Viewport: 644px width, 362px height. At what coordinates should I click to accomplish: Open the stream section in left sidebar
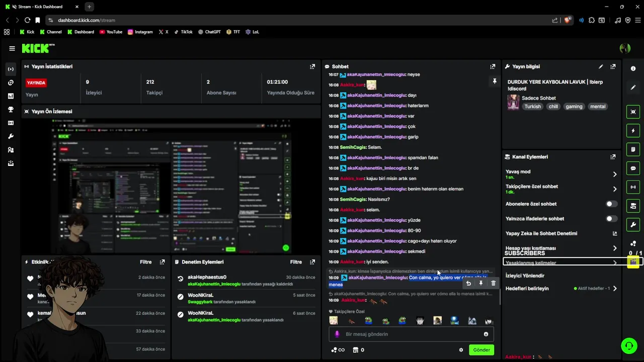(x=11, y=69)
